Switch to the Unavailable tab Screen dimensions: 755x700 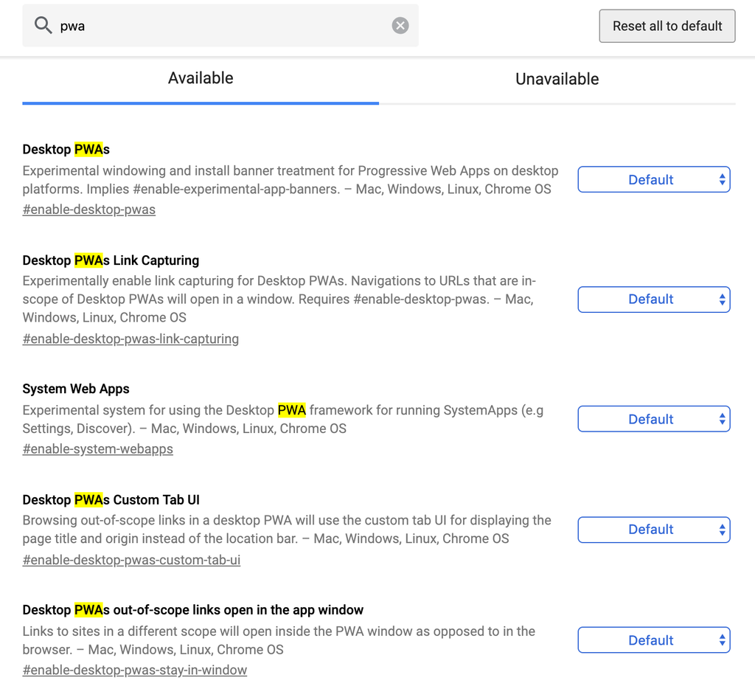[x=557, y=80]
